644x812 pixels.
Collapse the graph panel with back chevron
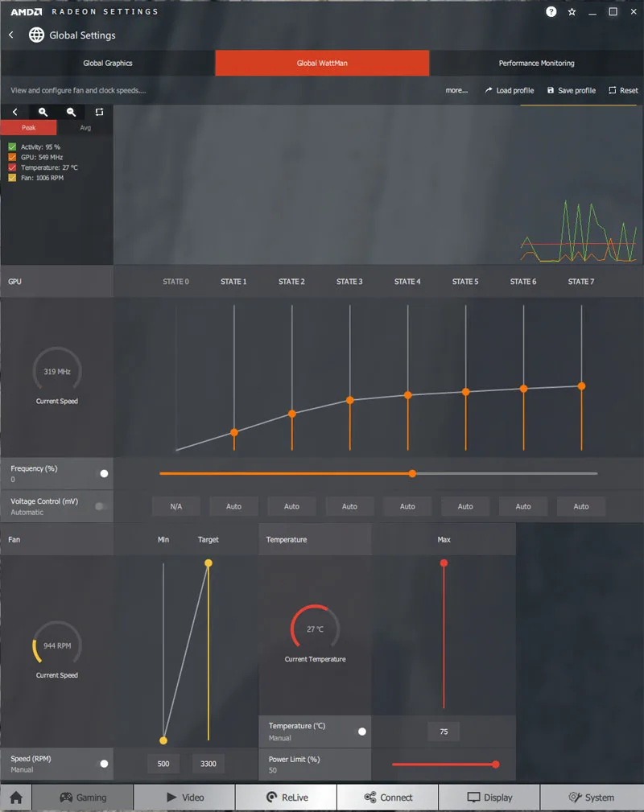coord(15,112)
